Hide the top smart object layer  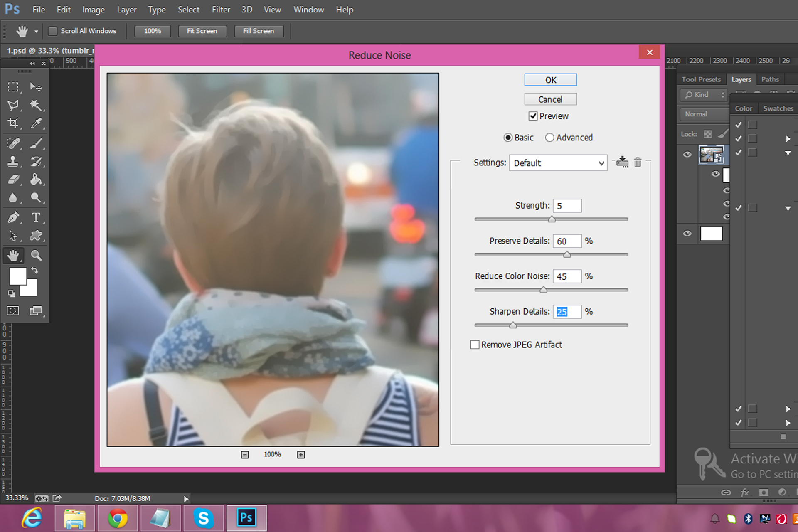[x=687, y=155]
